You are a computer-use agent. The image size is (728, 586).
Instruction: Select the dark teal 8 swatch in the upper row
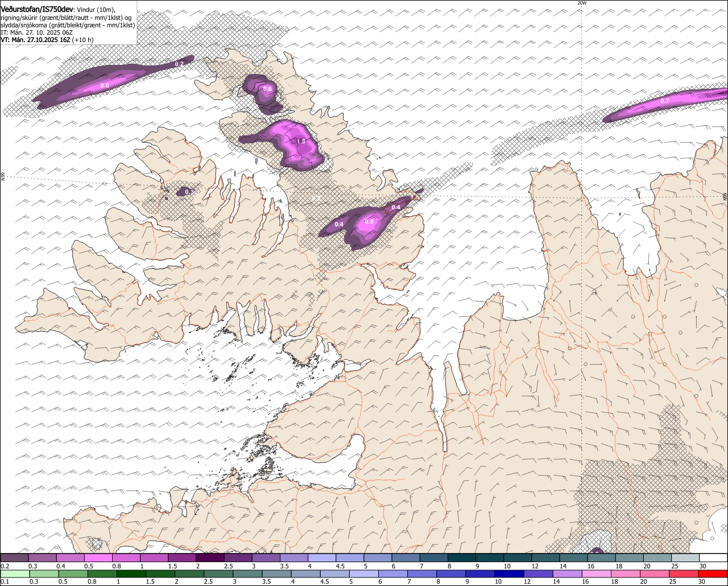(462, 558)
